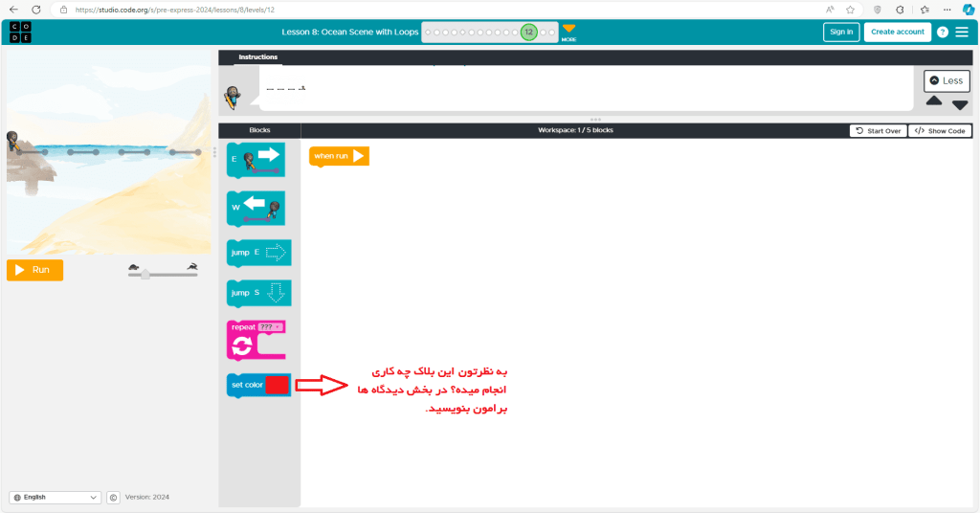Viewport: 980px width, 513px height.
Task: Adjust the speed slider handle
Action: tap(145, 274)
